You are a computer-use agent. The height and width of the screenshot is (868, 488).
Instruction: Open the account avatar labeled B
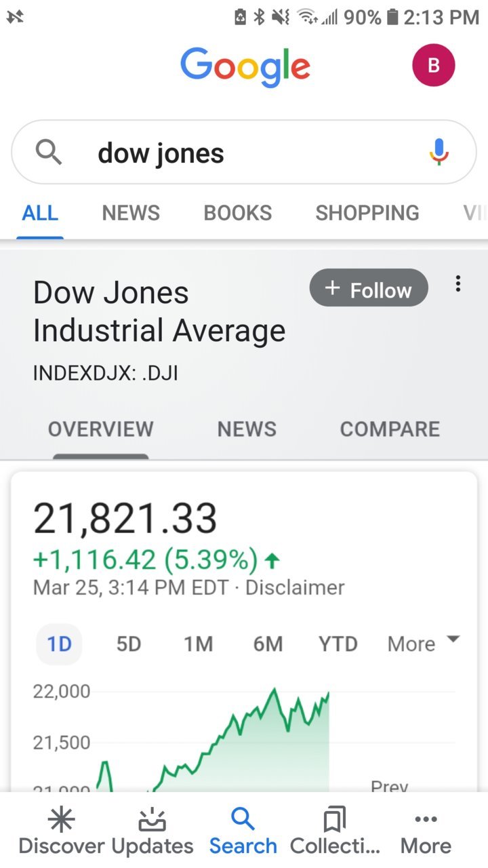pos(433,65)
